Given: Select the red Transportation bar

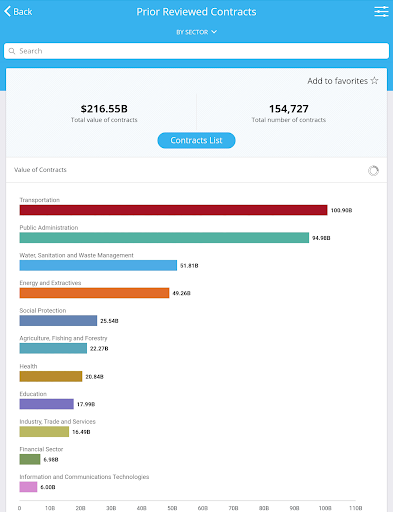Looking at the screenshot, I should coord(173,210).
